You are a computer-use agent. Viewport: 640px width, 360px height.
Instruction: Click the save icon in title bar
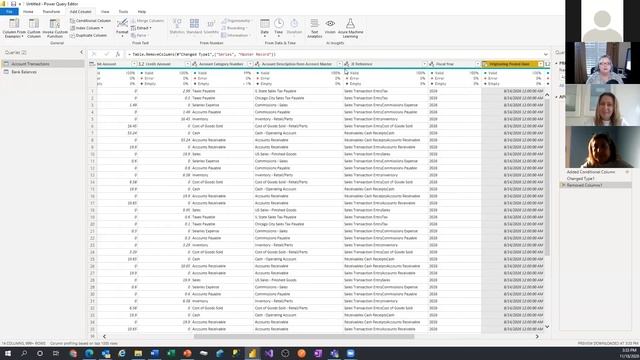click(x=13, y=4)
